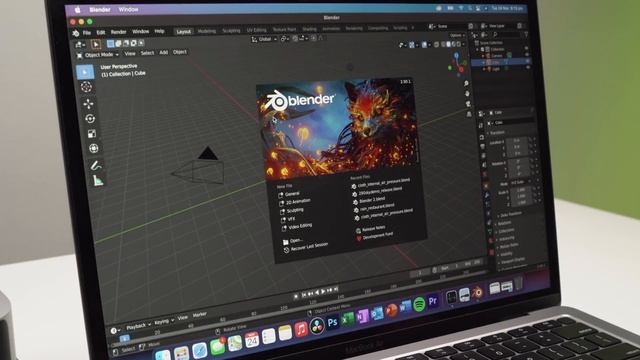Open the File menu
This screenshot has width=640, height=360.
(87, 33)
